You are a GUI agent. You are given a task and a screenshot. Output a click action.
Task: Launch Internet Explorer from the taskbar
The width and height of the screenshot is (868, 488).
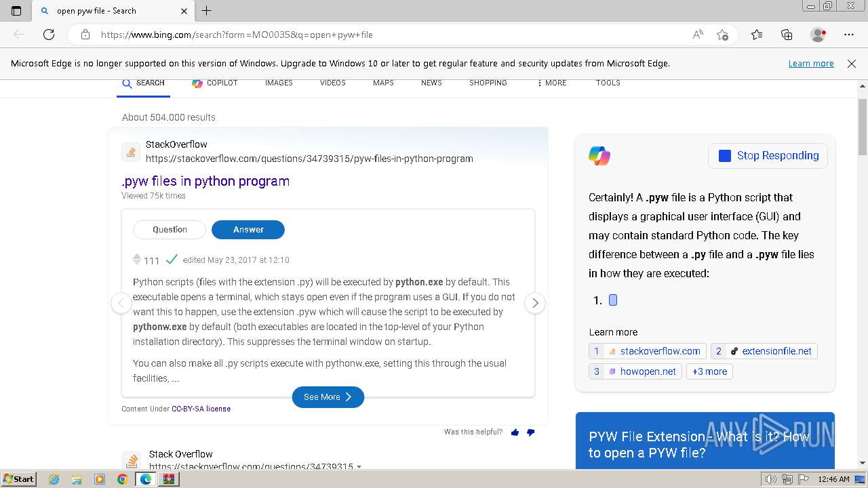[x=54, y=479]
